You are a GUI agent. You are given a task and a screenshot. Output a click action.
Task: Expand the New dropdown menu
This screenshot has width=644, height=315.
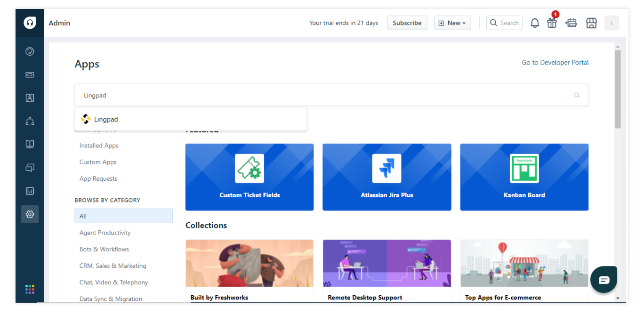(452, 23)
